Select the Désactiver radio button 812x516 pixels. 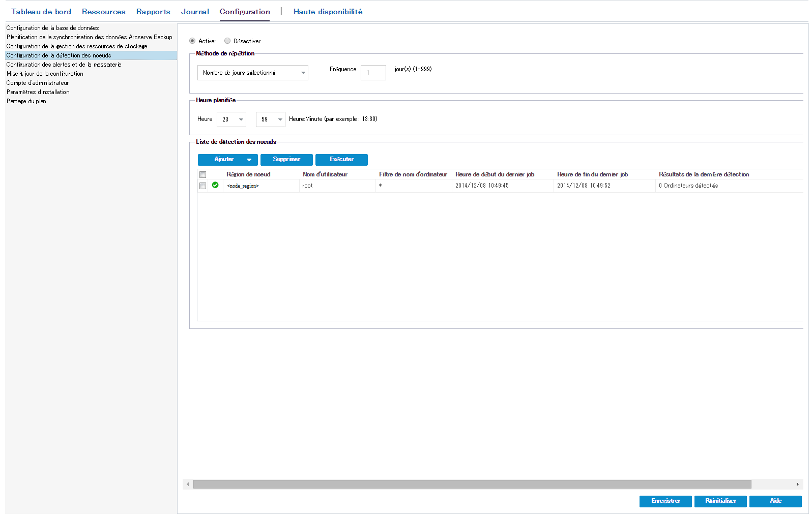pyautogui.click(x=227, y=41)
